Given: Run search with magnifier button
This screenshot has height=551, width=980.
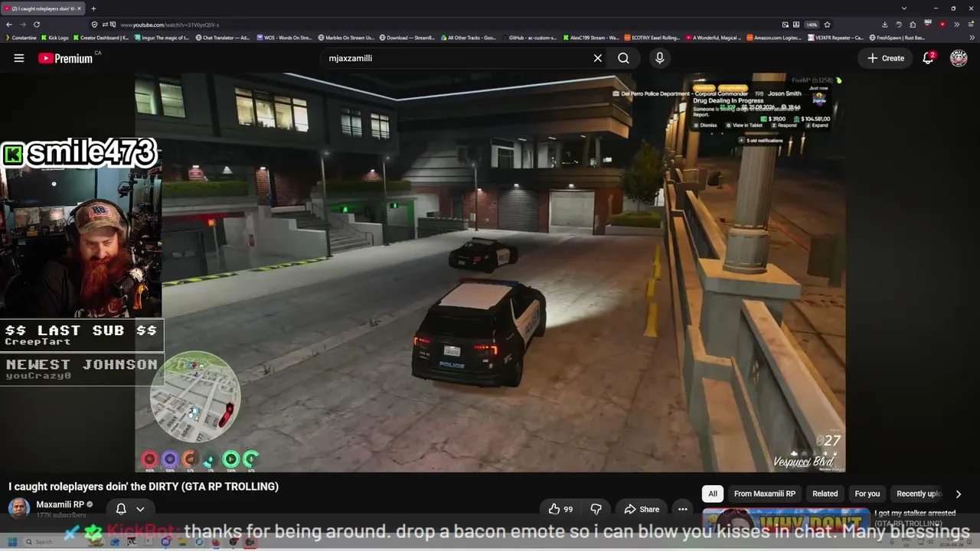Looking at the screenshot, I should click(x=623, y=58).
